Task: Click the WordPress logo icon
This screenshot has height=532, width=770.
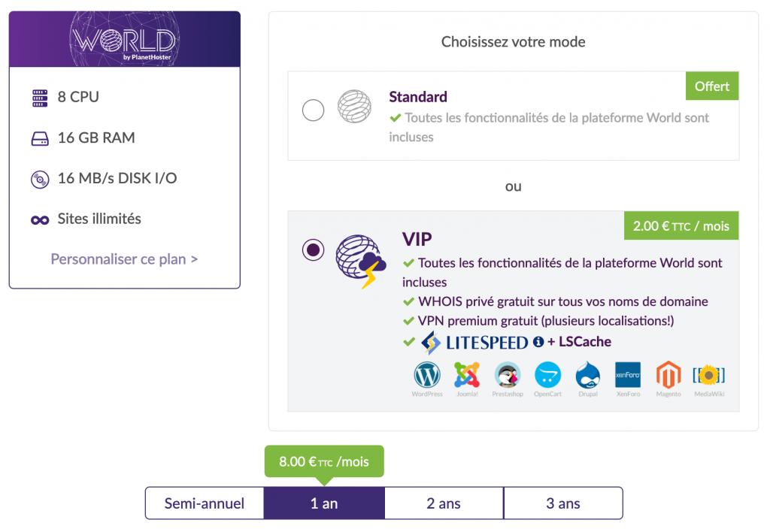Action: click(x=427, y=376)
